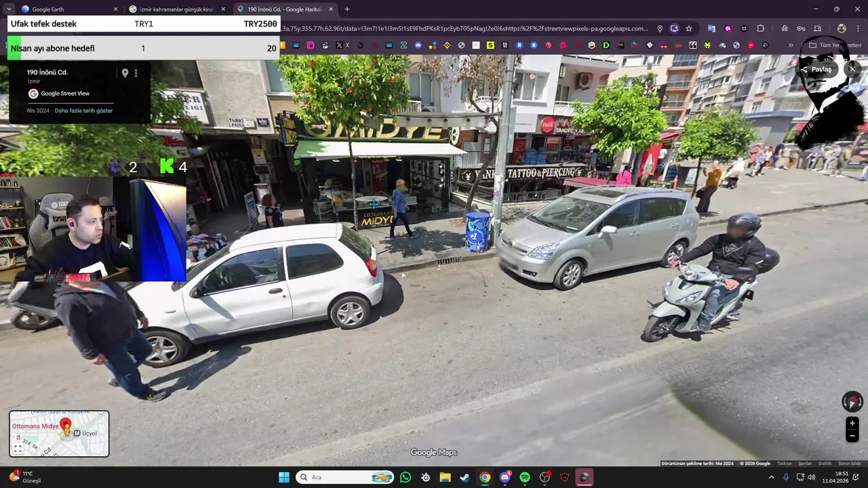868x488 pixels.
Task: Open the three-dot menu in address card
Action: (136, 73)
